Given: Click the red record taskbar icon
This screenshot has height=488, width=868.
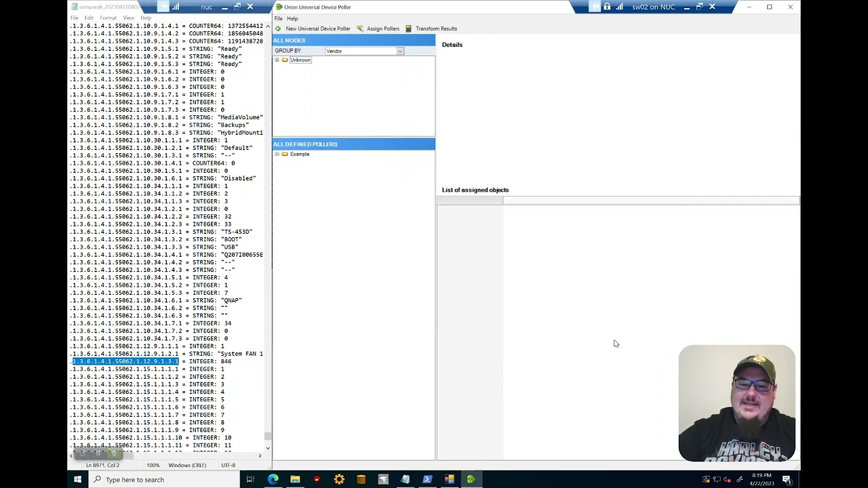Looking at the screenshot, I should pos(317,480).
